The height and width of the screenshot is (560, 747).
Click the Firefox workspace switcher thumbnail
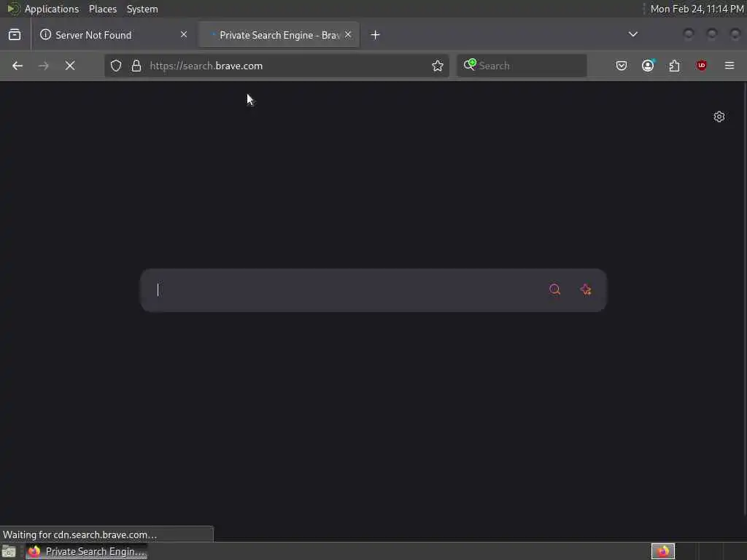tap(662, 551)
